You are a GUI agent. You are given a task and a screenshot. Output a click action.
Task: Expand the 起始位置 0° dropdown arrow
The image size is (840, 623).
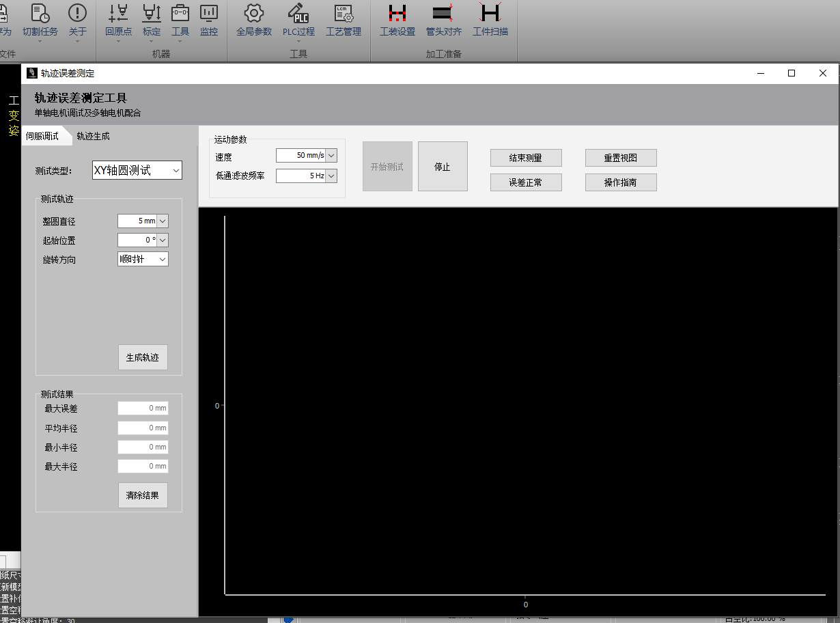tap(163, 240)
